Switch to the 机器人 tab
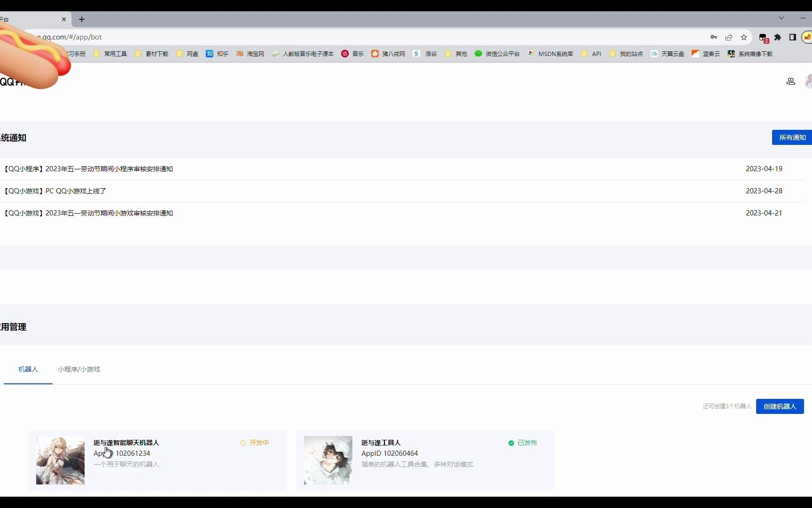The width and height of the screenshot is (812, 508). click(x=28, y=369)
